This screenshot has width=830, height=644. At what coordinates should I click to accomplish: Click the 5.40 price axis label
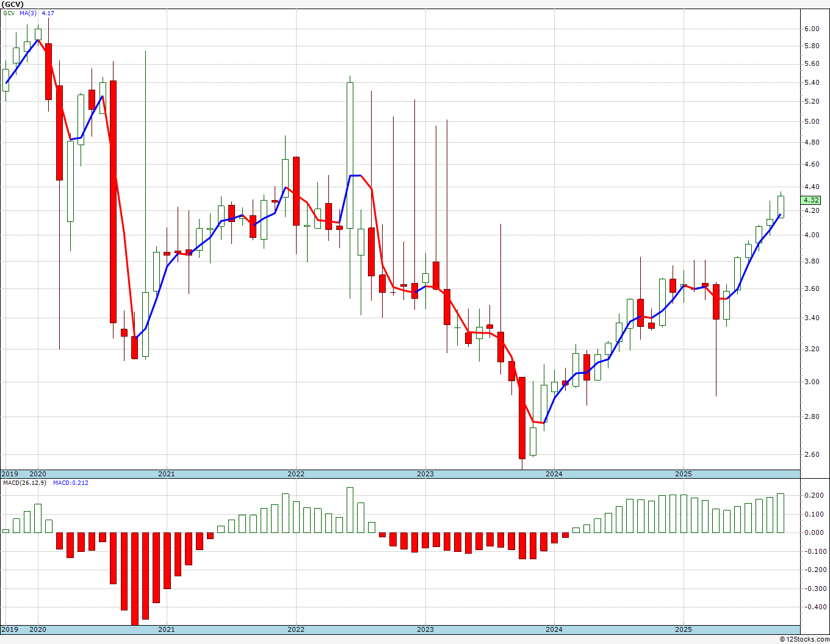tap(811, 82)
